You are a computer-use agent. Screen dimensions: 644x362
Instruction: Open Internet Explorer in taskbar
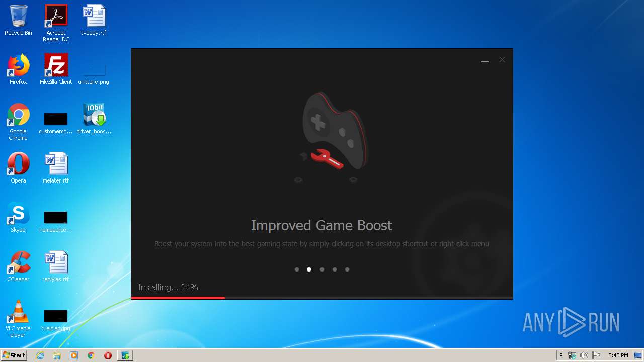40,355
